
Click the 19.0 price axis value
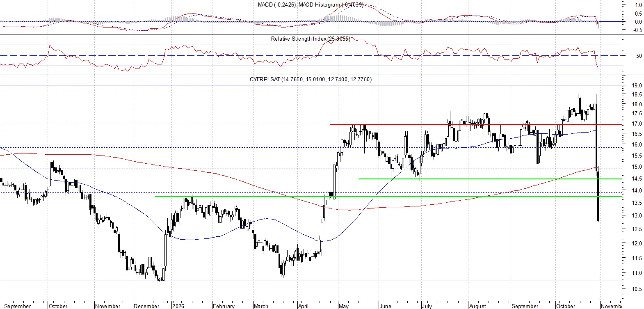tap(637, 85)
